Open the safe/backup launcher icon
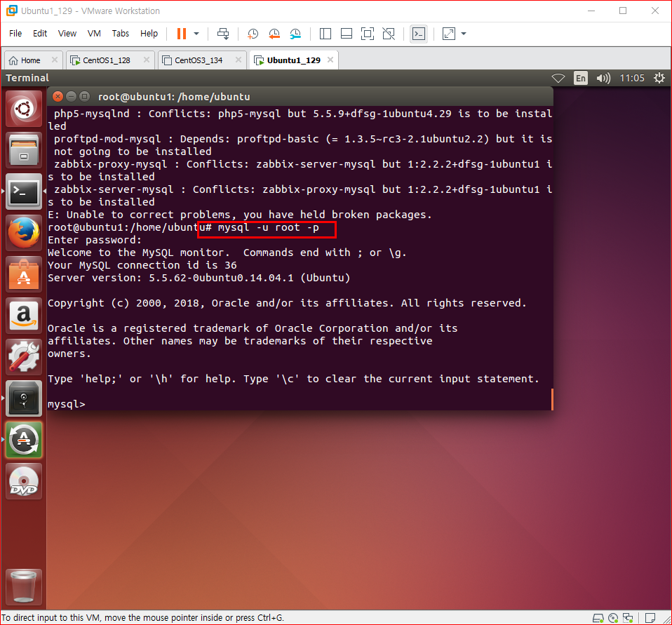The height and width of the screenshot is (625, 672). point(24,398)
